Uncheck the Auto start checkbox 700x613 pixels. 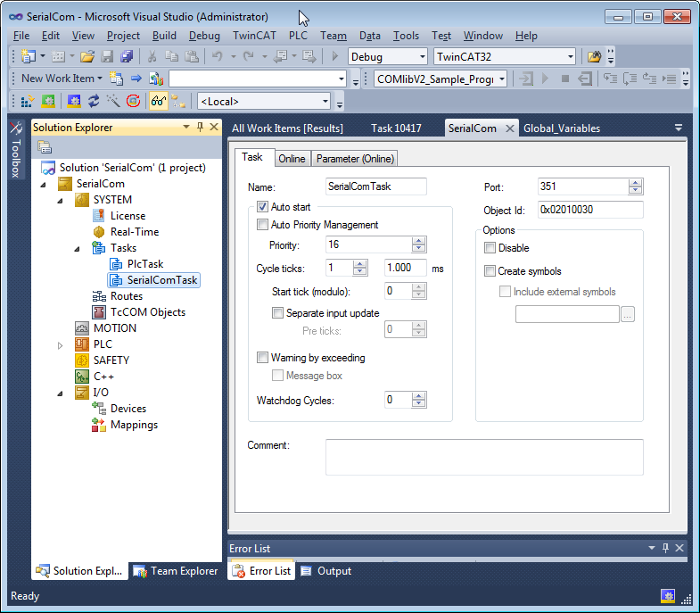(262, 207)
